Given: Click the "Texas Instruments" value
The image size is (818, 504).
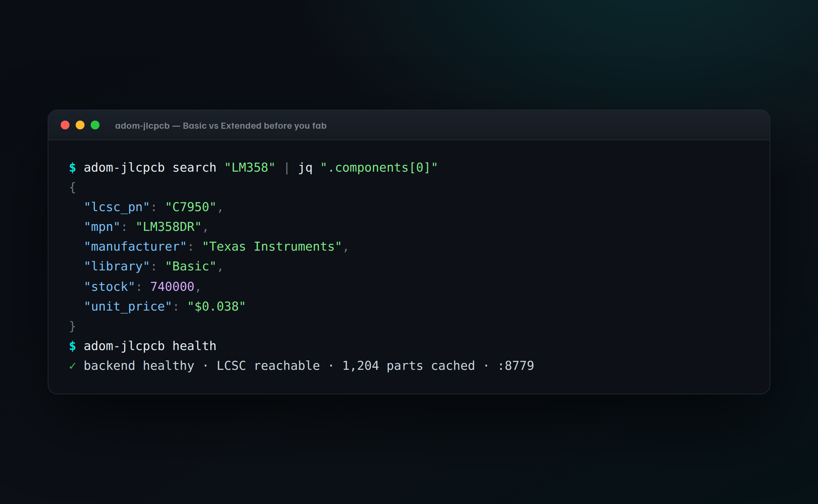Looking at the screenshot, I should (272, 247).
